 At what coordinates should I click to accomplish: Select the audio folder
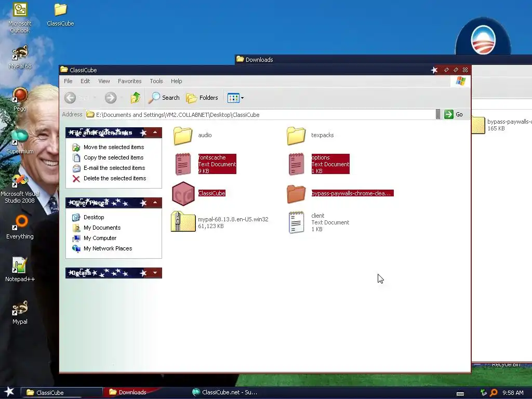(x=192, y=136)
